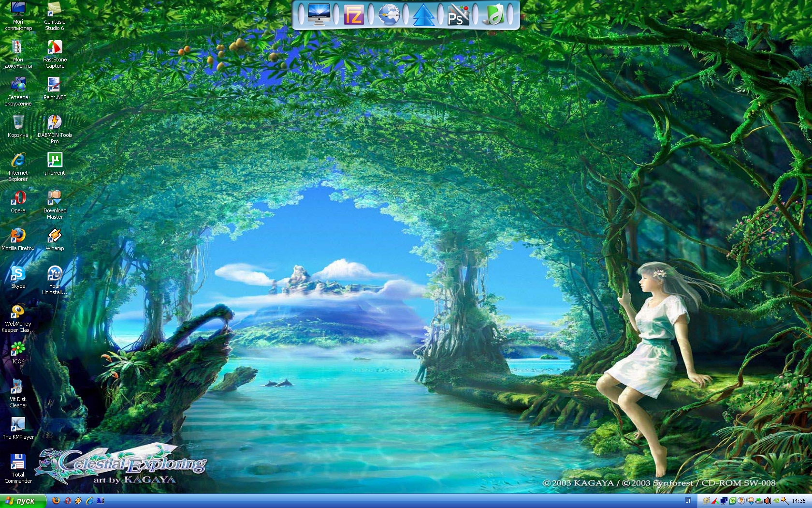Click the 14:36 system clock
The width and height of the screenshot is (812, 508).
click(798, 501)
